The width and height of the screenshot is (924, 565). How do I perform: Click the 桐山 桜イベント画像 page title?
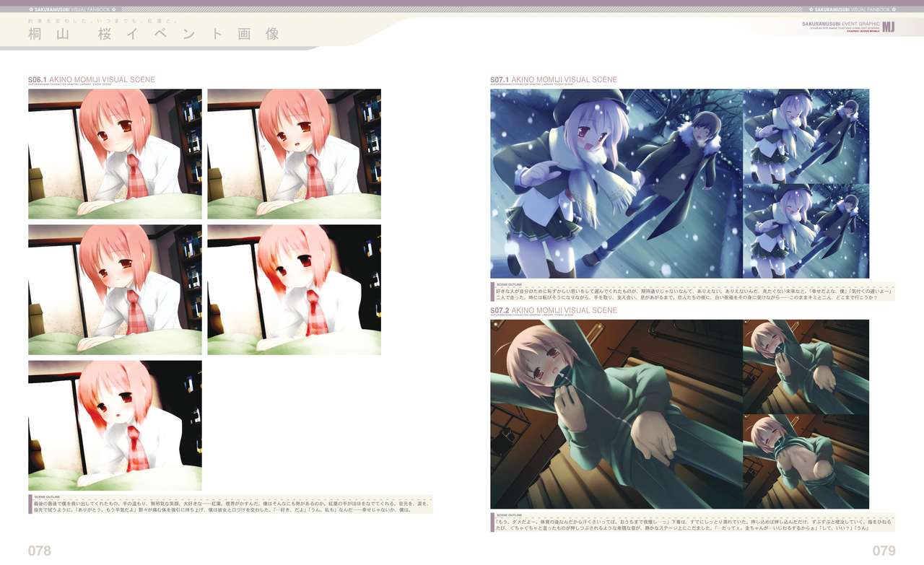pos(149,34)
